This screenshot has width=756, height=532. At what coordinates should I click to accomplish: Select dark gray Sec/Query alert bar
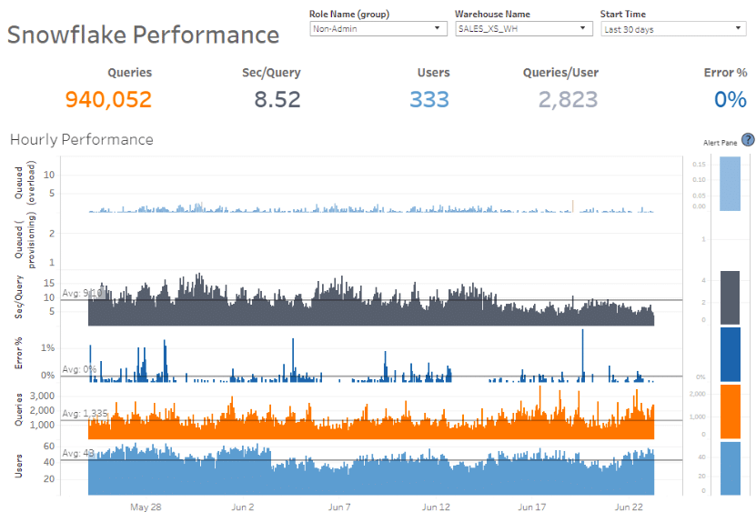pos(730,297)
